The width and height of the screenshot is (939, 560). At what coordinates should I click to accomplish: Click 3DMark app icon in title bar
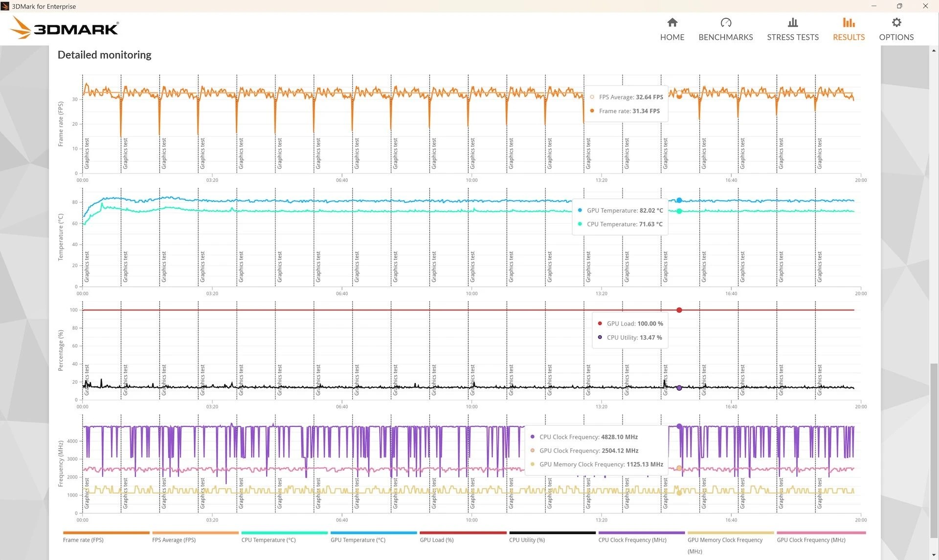click(5, 6)
